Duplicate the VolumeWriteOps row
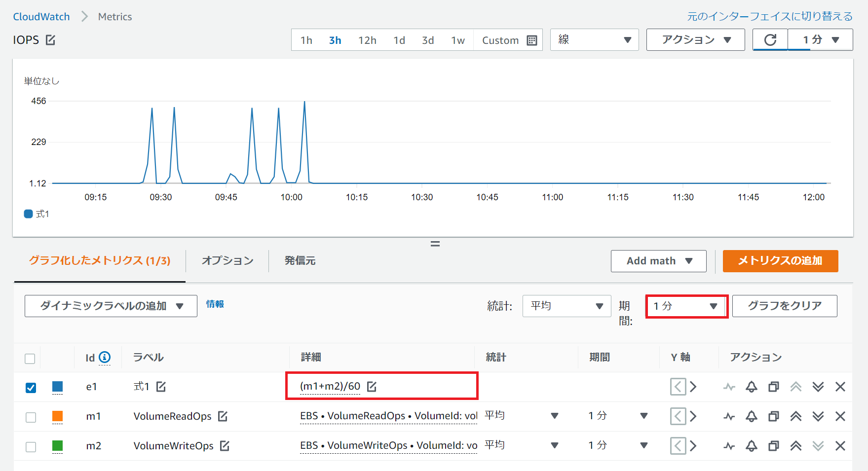This screenshot has width=868, height=471. pyautogui.click(x=774, y=446)
